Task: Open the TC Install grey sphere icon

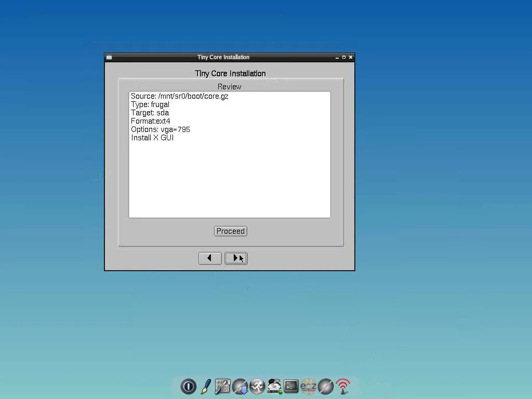Action: click(x=326, y=387)
